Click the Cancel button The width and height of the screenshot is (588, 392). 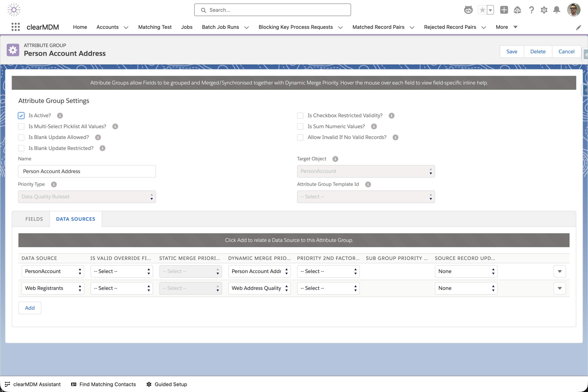click(x=566, y=51)
